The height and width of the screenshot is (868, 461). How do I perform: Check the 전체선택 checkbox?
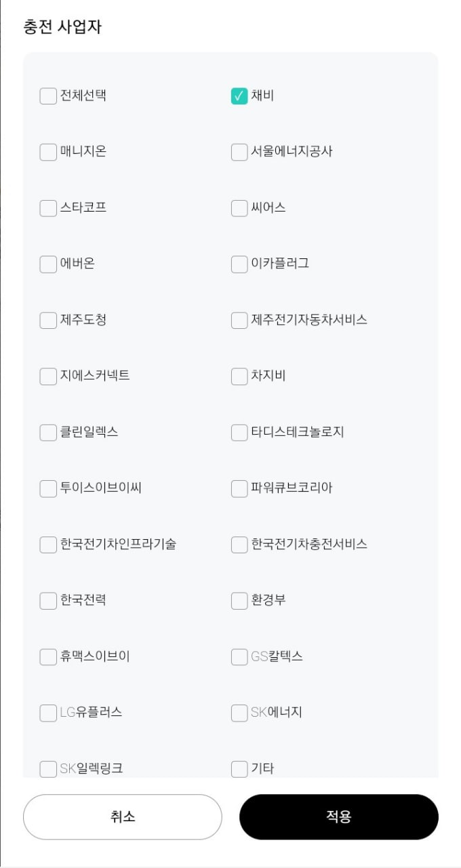[x=48, y=96]
